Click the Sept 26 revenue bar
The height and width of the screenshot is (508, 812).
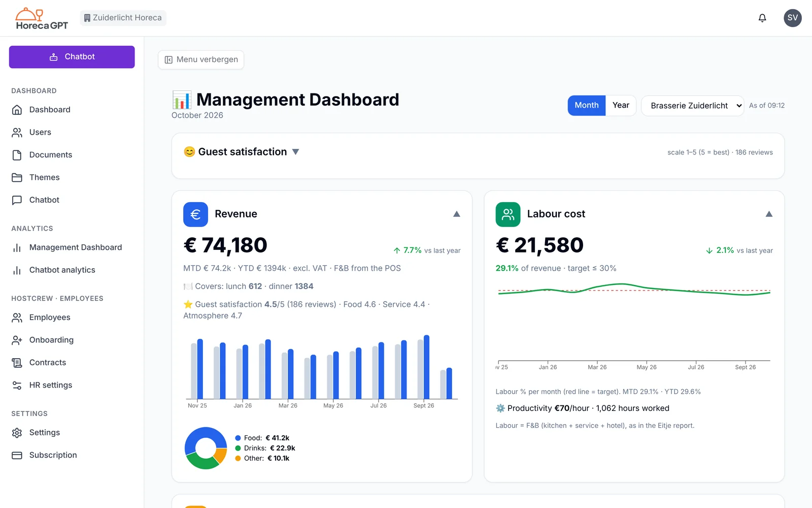[x=427, y=367]
